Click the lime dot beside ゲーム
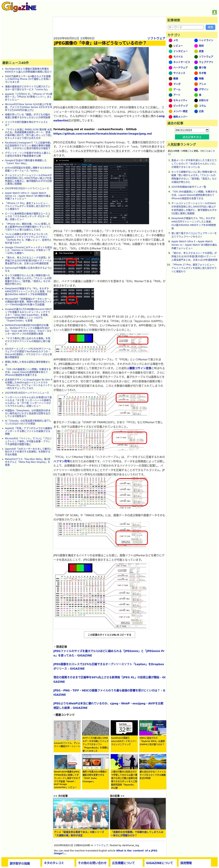This screenshot has height=868, width=219. [x=171, y=89]
